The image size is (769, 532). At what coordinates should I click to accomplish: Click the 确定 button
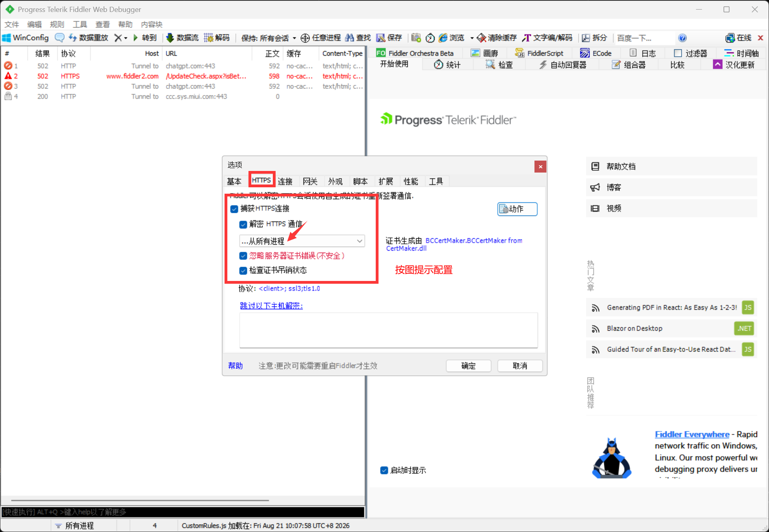pyautogui.click(x=468, y=366)
